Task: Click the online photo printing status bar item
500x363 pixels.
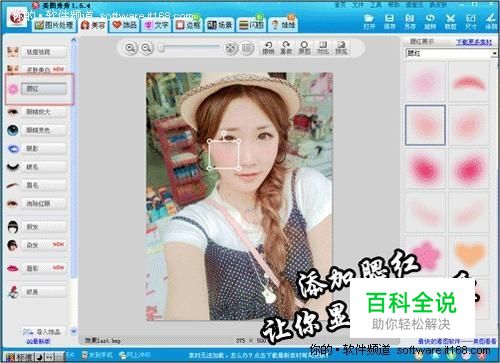Action: point(135,355)
